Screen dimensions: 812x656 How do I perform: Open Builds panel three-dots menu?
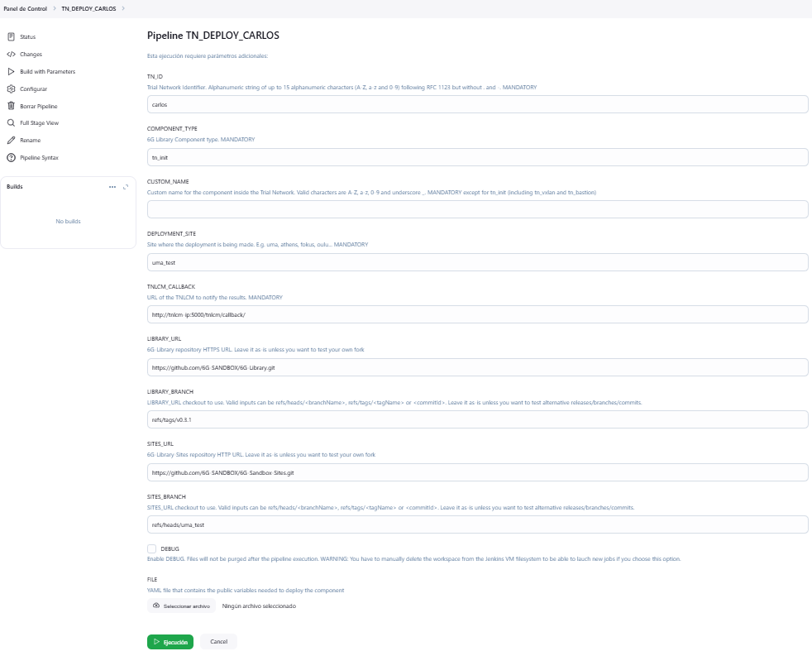click(x=112, y=187)
